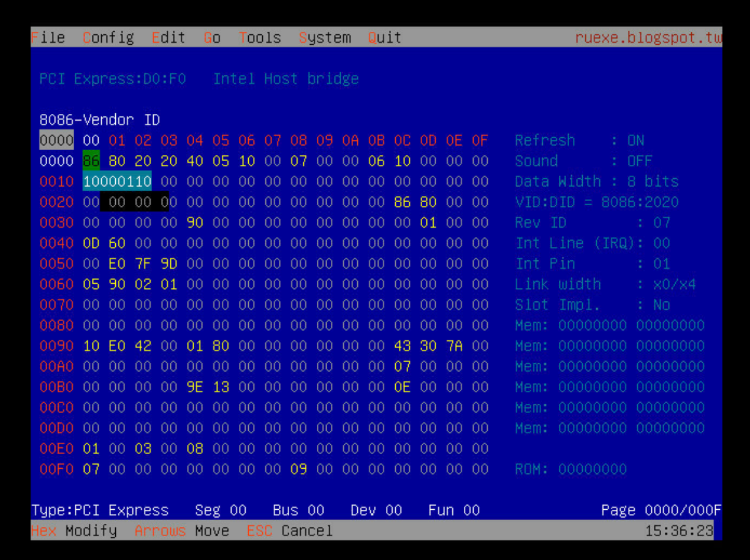Select byte 09 in row 00F0
This screenshot has width=750, height=560.
coord(298,470)
